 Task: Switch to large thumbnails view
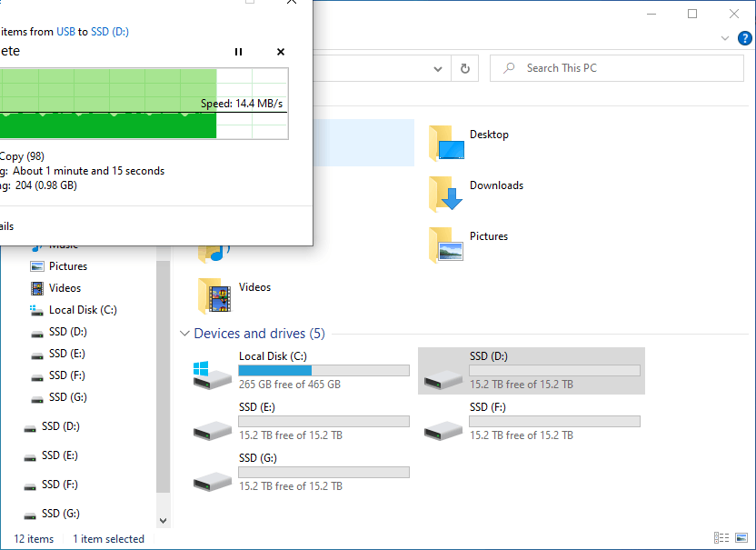point(741,537)
